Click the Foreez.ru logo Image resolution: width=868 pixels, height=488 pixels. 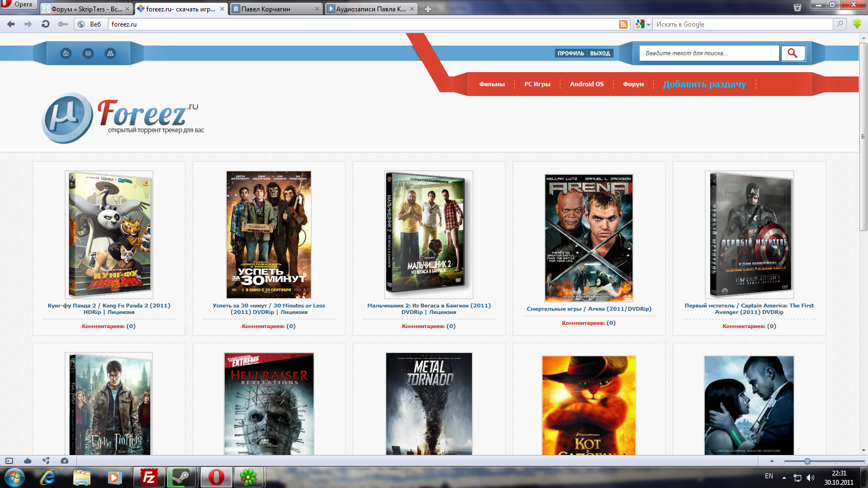pos(123,118)
